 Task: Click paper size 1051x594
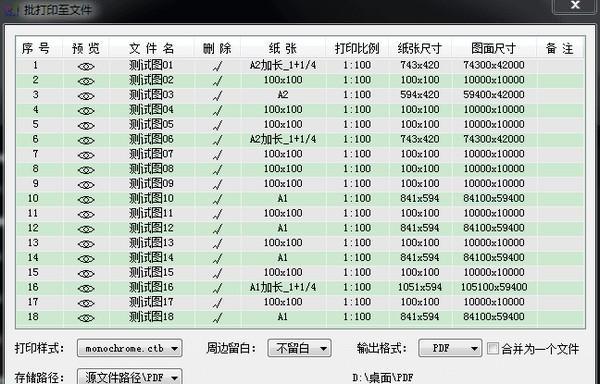coord(420,287)
